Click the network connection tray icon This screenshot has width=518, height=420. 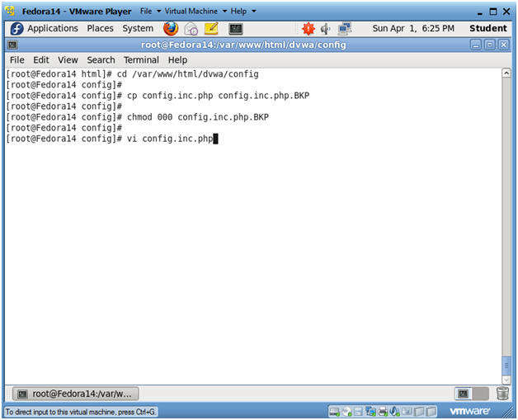pyautogui.click(x=345, y=29)
